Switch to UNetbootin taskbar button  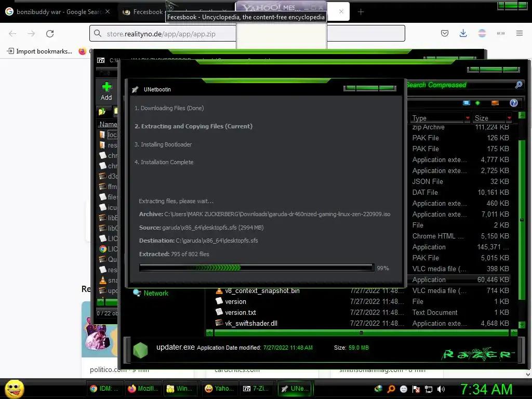point(295,389)
